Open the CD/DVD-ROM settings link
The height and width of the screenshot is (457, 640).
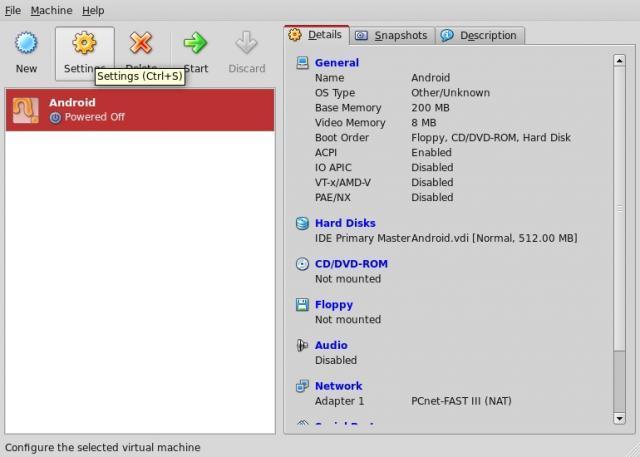click(351, 264)
